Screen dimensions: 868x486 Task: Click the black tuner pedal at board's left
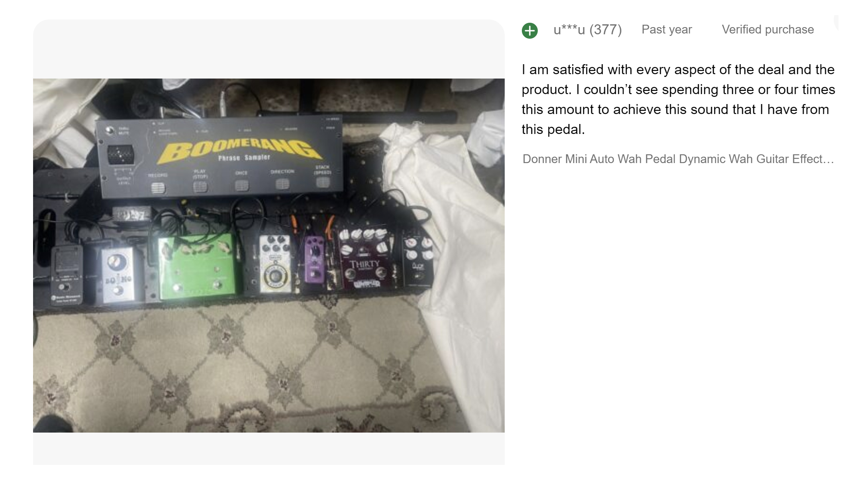coord(67,275)
